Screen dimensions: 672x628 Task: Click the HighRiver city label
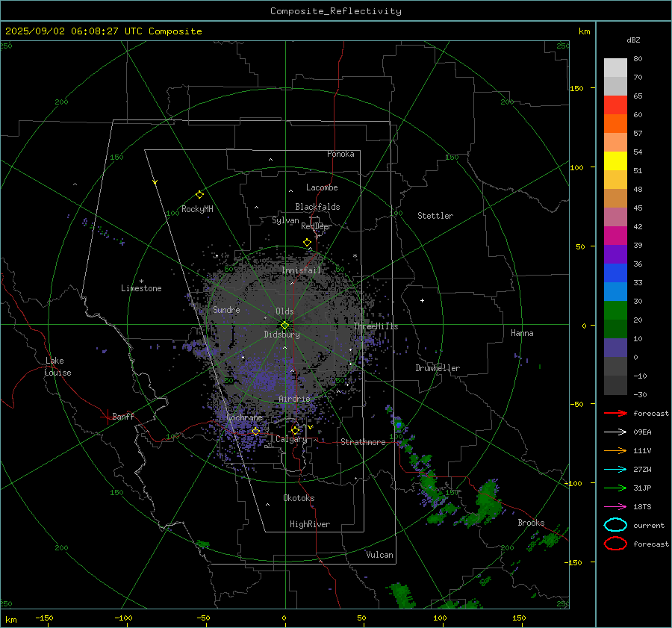point(310,524)
